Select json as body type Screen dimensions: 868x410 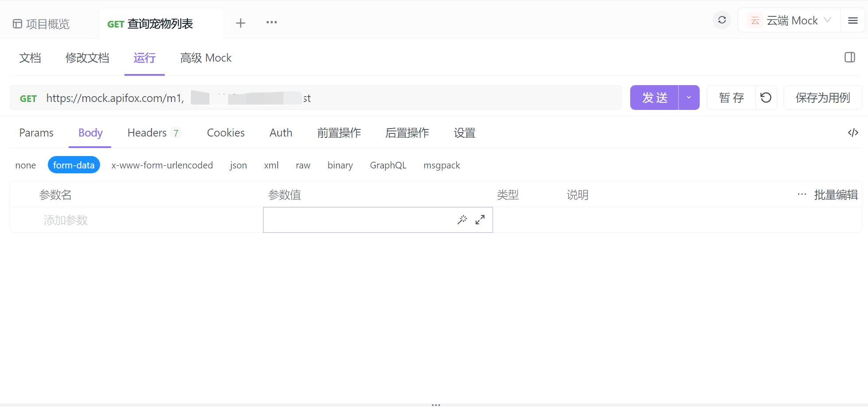(238, 165)
